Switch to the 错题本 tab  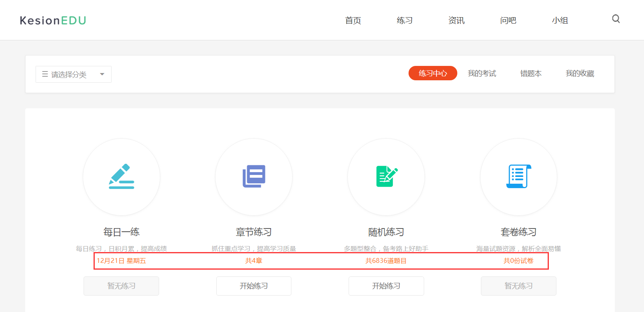tap(531, 74)
